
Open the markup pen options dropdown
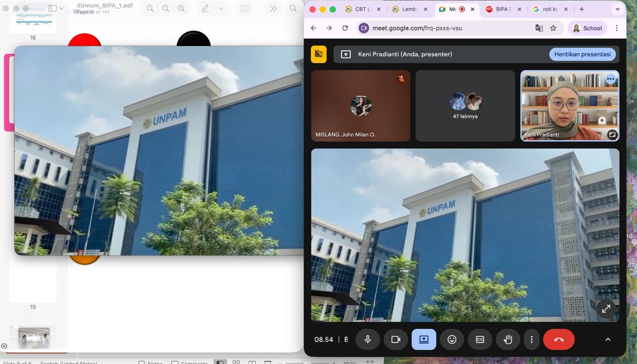pos(220,8)
